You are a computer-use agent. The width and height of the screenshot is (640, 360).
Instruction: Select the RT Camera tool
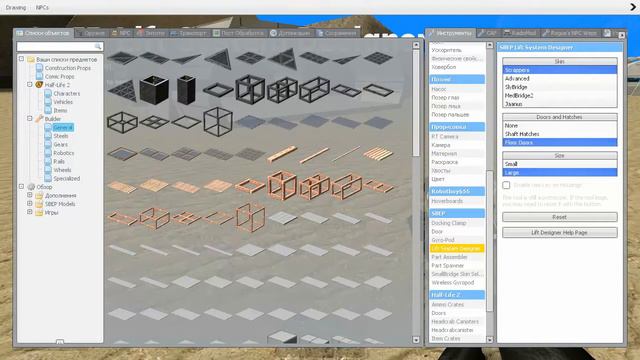click(x=457, y=136)
